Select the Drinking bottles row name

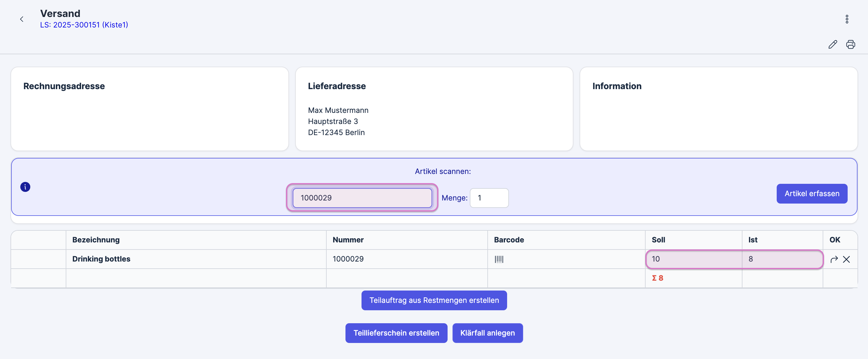(x=101, y=259)
